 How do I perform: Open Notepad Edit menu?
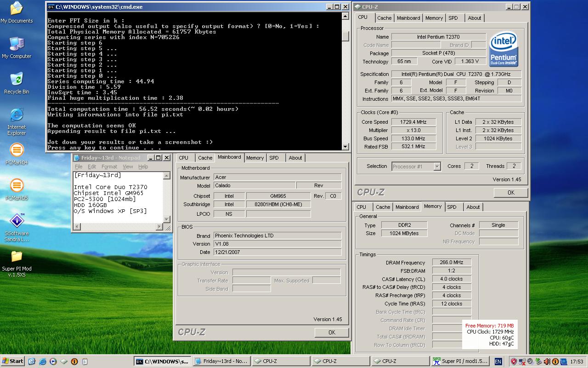(92, 167)
